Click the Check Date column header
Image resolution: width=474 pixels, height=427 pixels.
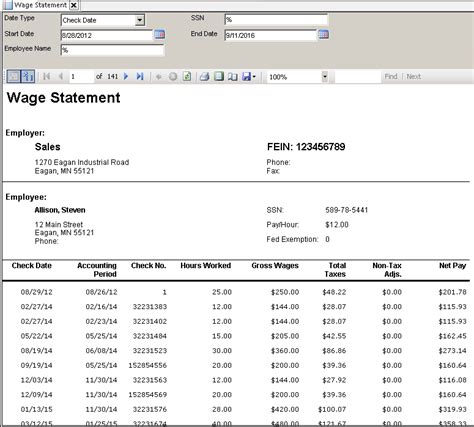tap(32, 266)
